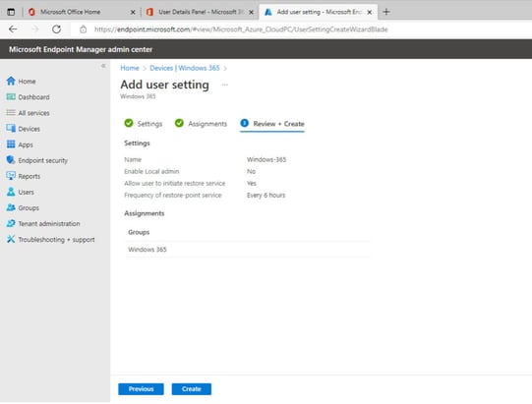Image resolution: width=532 pixels, height=404 pixels.
Task: Open the ellipsis menu beside Add user setting
Action: [224, 85]
